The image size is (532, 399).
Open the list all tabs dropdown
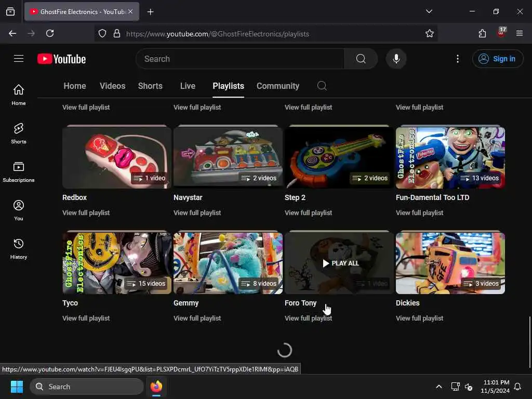429,11
